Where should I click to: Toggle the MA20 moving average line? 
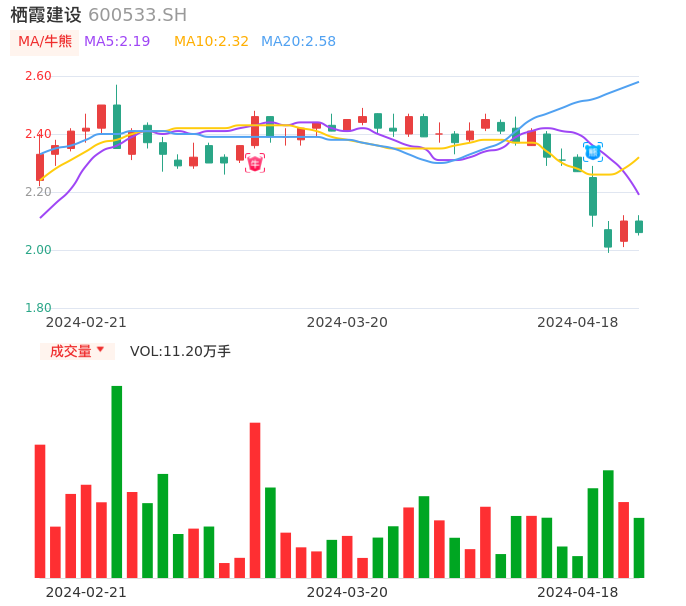coord(298,42)
